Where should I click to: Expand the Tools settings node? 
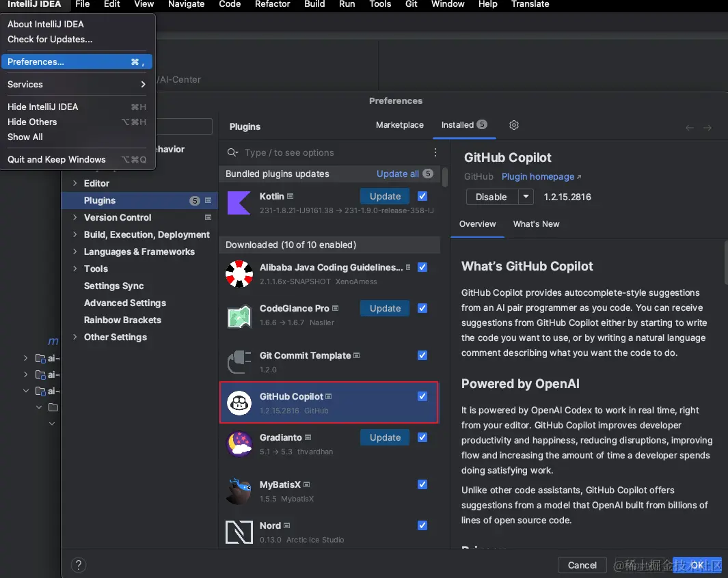pos(75,268)
